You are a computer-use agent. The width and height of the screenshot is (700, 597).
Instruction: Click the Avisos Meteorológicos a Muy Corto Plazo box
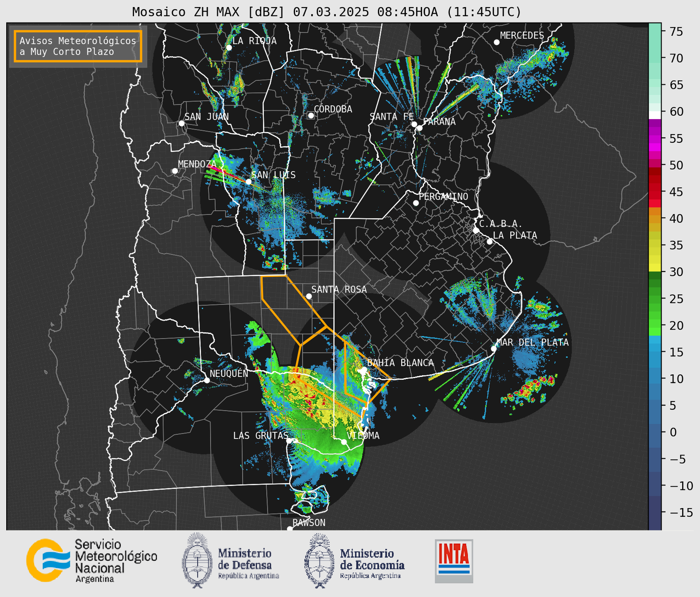click(78, 46)
